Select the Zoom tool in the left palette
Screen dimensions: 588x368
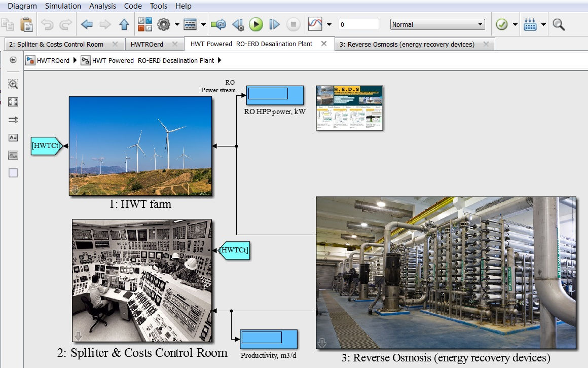[13, 84]
